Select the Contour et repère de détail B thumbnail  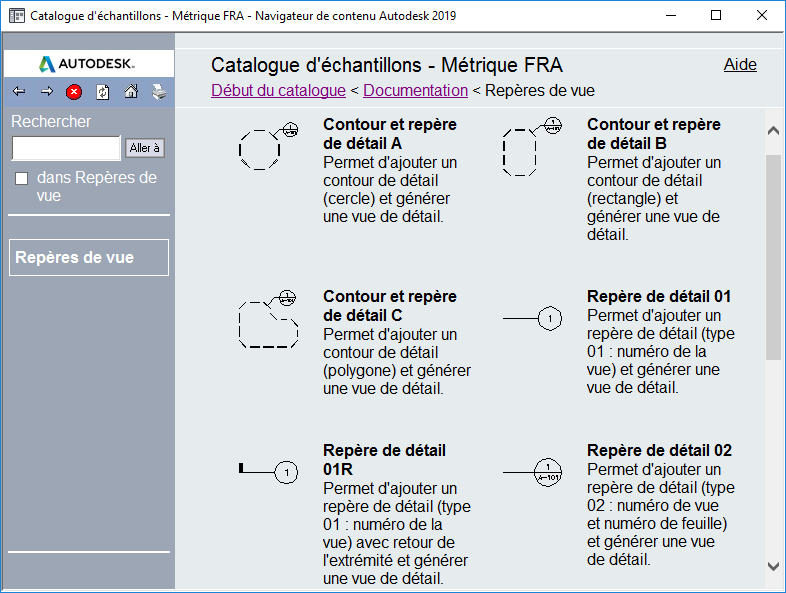coord(532,148)
